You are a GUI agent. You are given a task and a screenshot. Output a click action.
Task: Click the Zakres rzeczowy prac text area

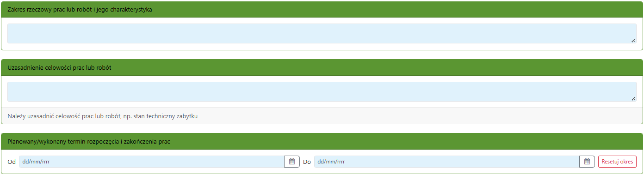pos(322,34)
